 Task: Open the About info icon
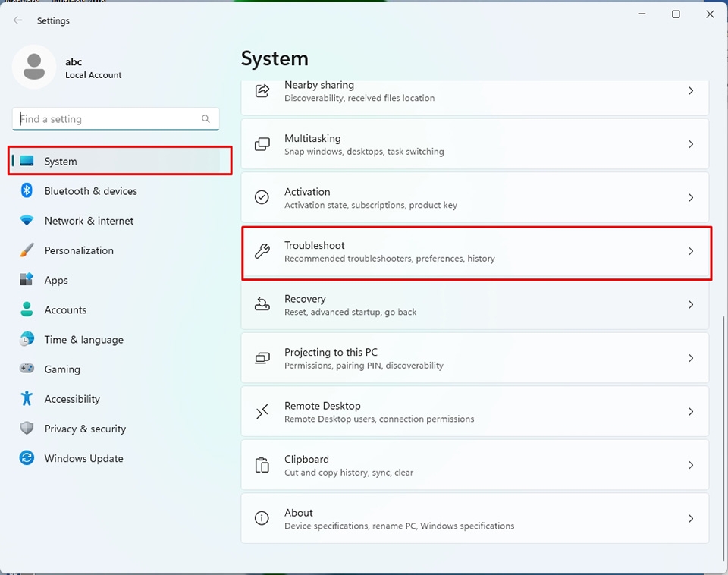coord(262,518)
